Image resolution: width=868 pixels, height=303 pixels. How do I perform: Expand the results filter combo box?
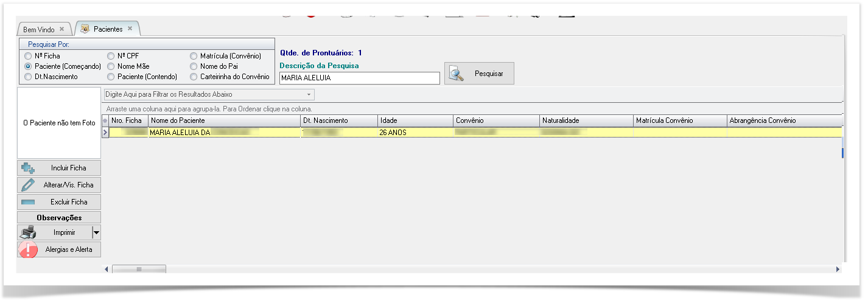tap(309, 95)
